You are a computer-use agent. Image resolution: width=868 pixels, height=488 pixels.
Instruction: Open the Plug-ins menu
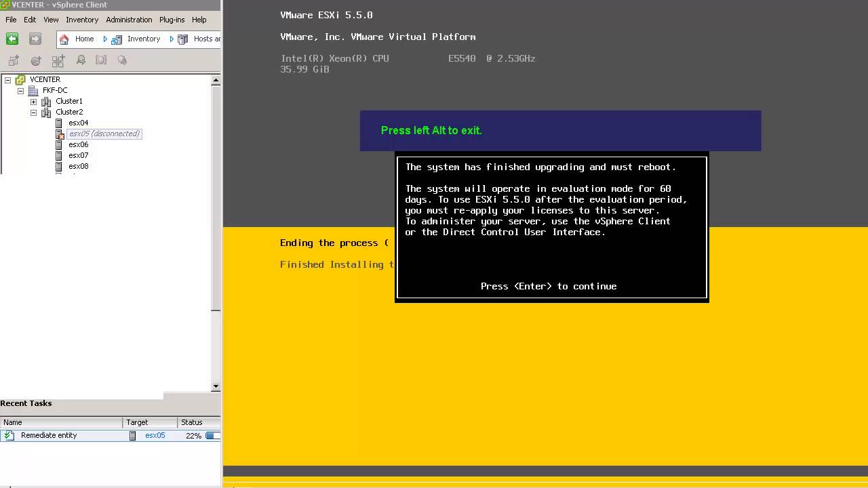tap(172, 20)
